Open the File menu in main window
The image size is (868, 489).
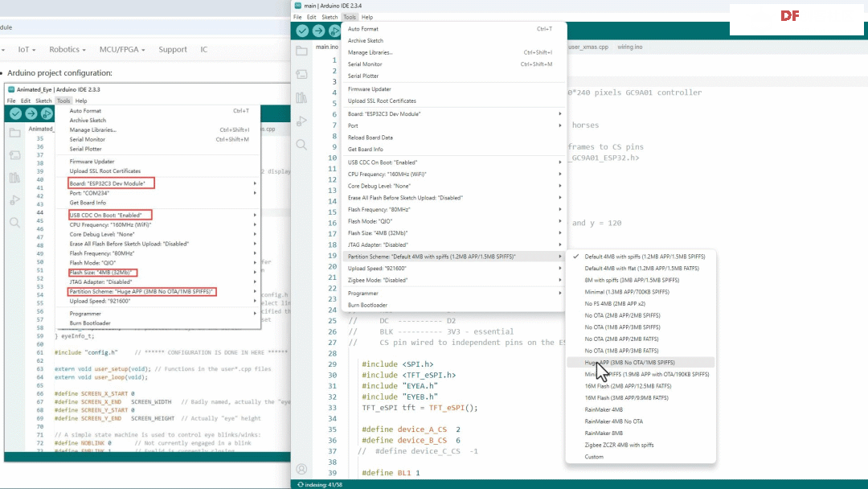click(x=297, y=17)
